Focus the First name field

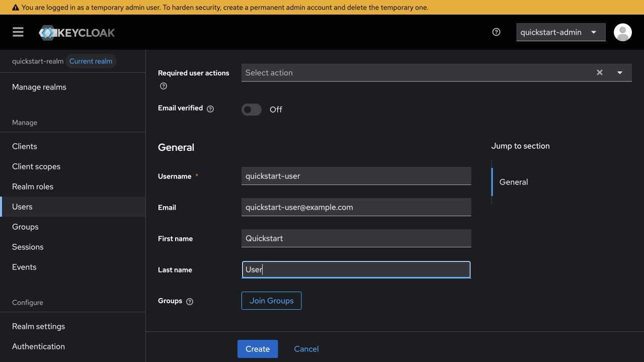[x=356, y=238]
